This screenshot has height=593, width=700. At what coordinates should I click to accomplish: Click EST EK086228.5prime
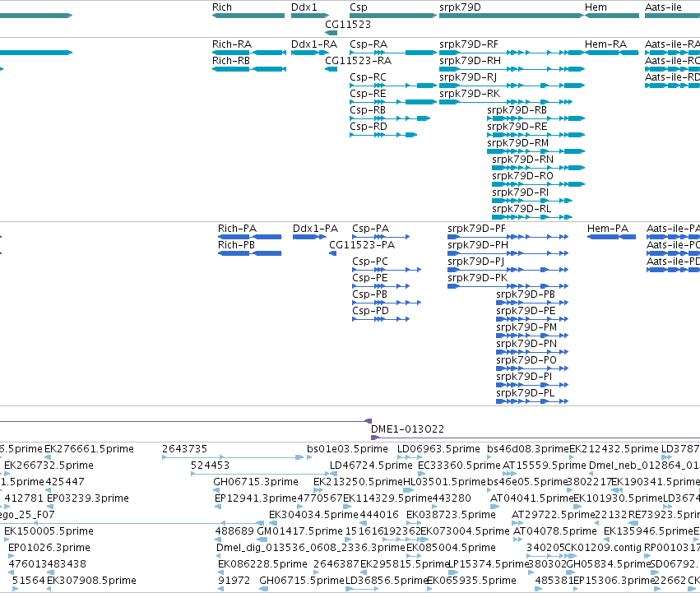tap(262, 565)
